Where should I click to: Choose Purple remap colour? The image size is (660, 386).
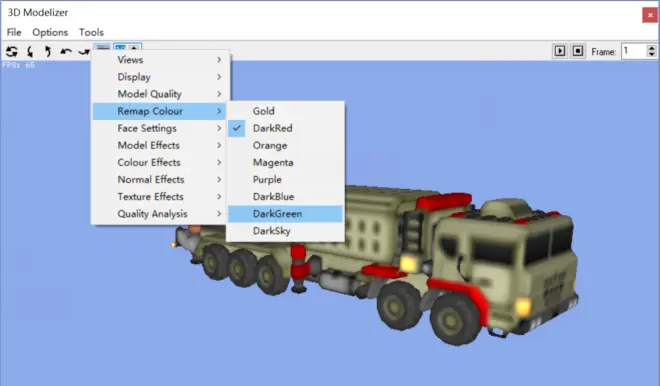285,179
